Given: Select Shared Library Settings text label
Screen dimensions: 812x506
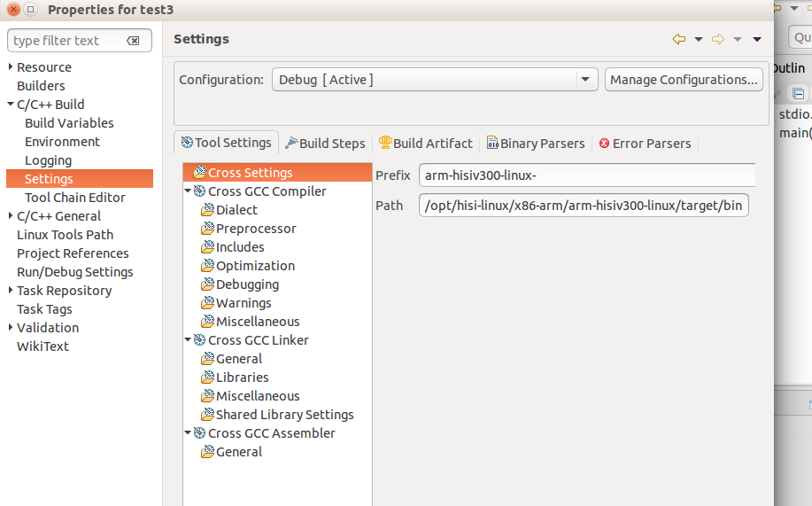Looking at the screenshot, I should click(x=285, y=415).
